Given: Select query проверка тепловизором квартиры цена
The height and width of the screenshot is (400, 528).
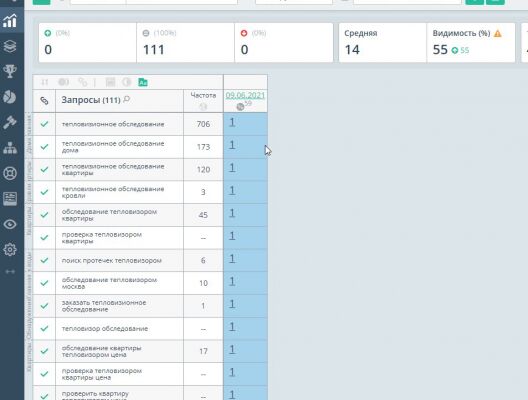Looking at the screenshot, I should tap(102, 374).
